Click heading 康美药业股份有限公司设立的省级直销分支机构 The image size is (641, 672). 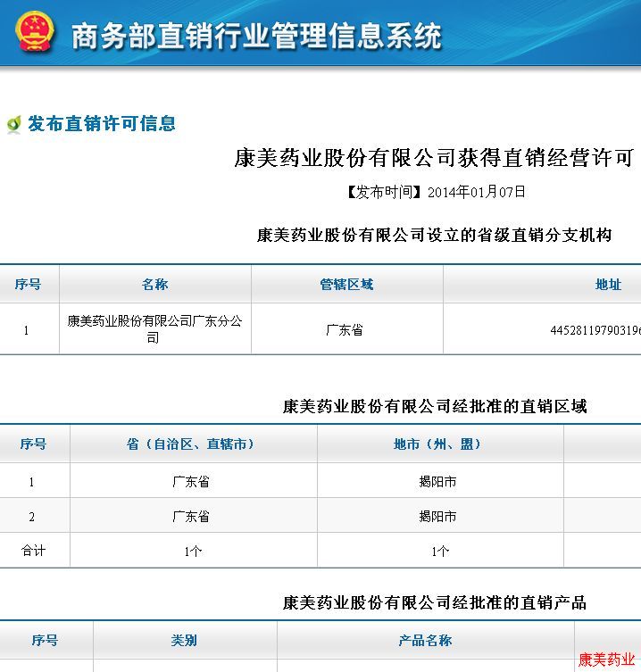435,235
